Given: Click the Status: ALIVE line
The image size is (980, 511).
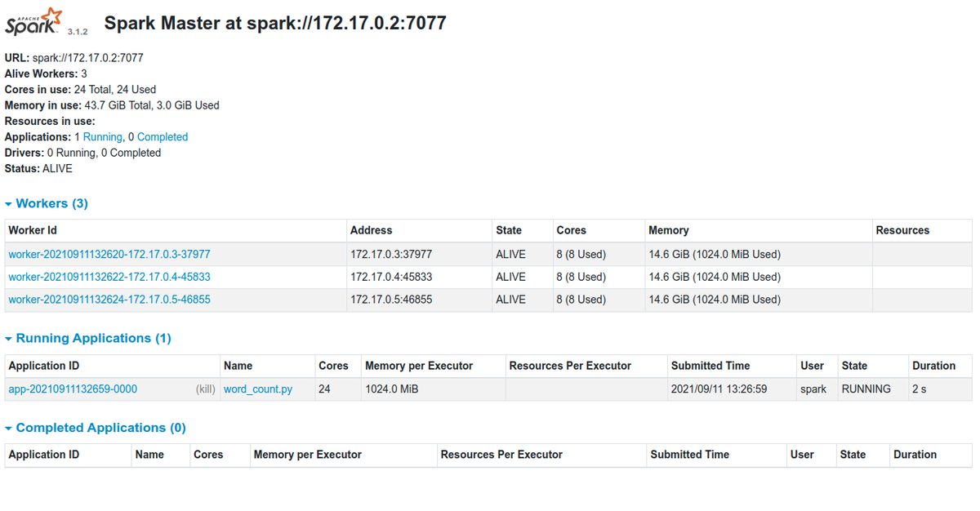Looking at the screenshot, I should (x=38, y=168).
